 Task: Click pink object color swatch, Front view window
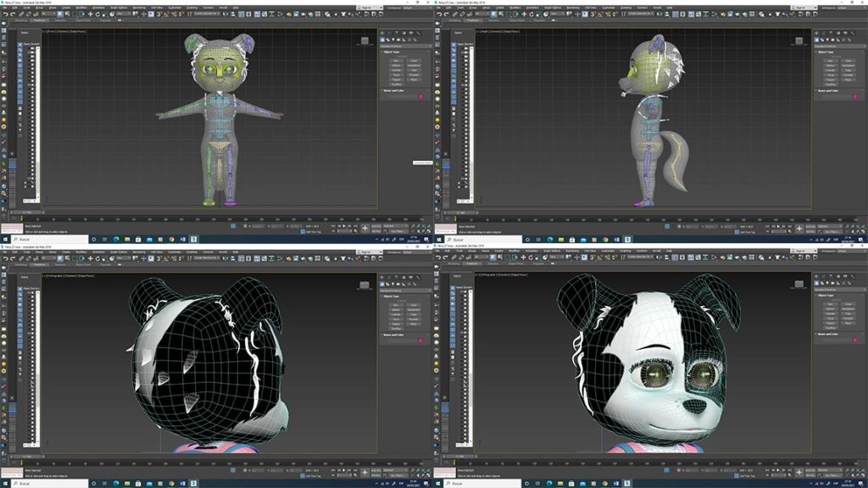(x=420, y=97)
